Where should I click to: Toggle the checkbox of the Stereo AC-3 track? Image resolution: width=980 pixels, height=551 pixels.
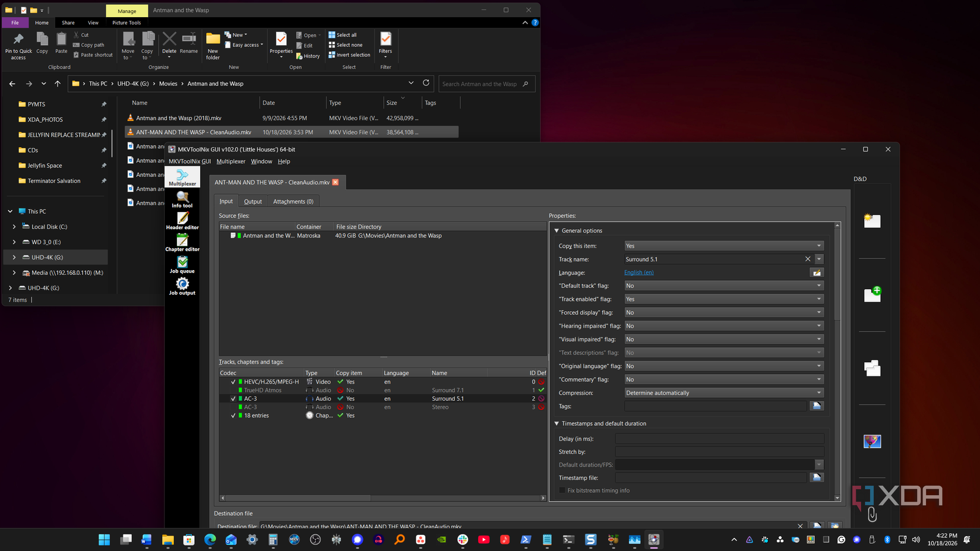233,407
